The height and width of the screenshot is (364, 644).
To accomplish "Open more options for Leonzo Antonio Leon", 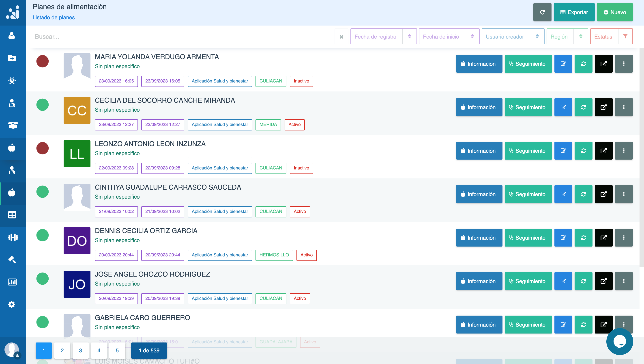I will pos(623,151).
